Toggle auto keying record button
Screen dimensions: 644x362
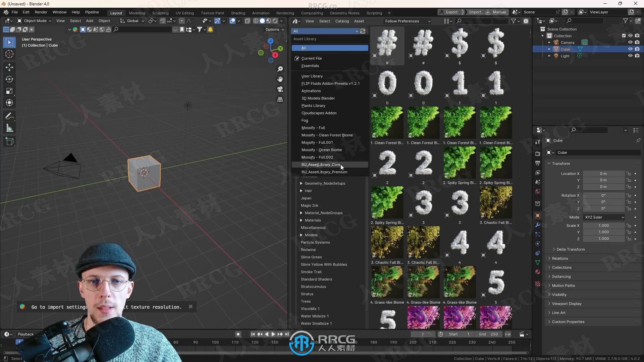(238, 334)
